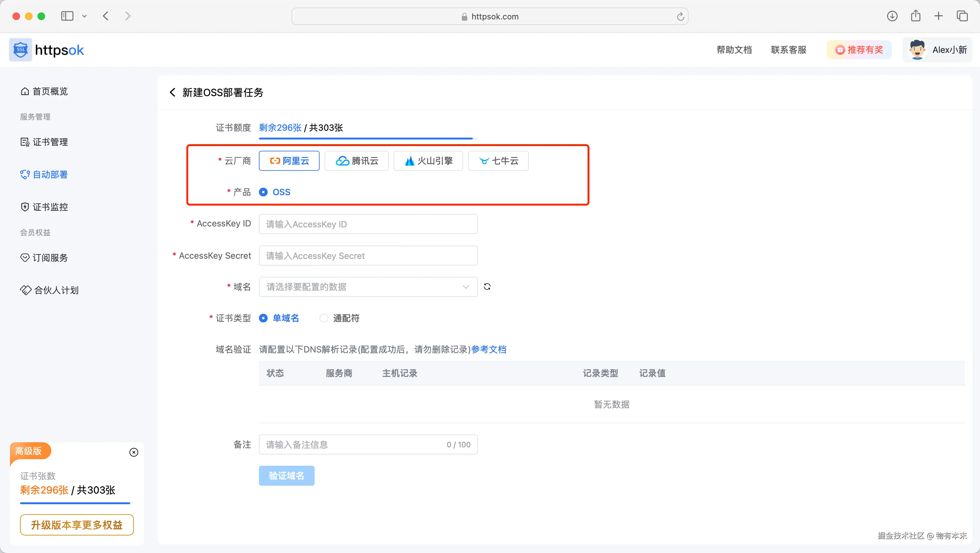980x553 pixels.
Task: Open the 参考文档 reference link
Action: [488, 349]
